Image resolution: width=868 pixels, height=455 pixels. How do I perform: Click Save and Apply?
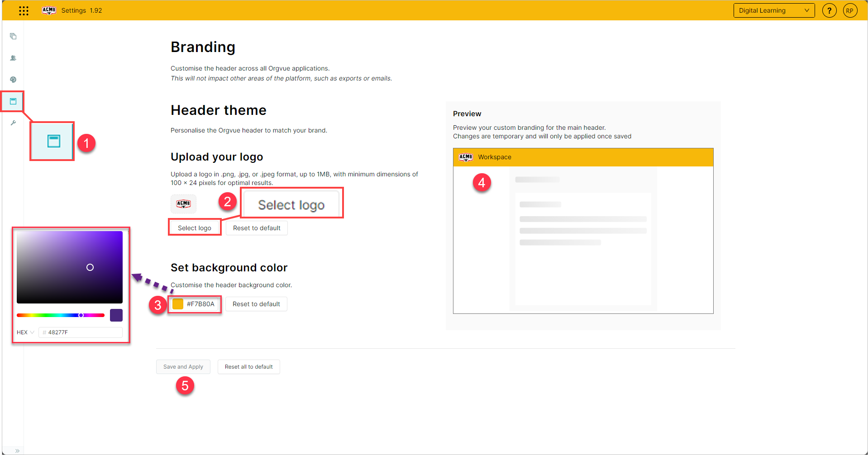pos(183,367)
